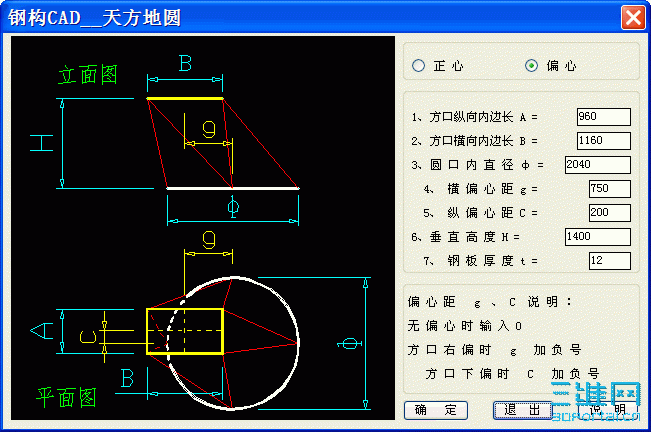Open the 说明 help button

click(609, 410)
